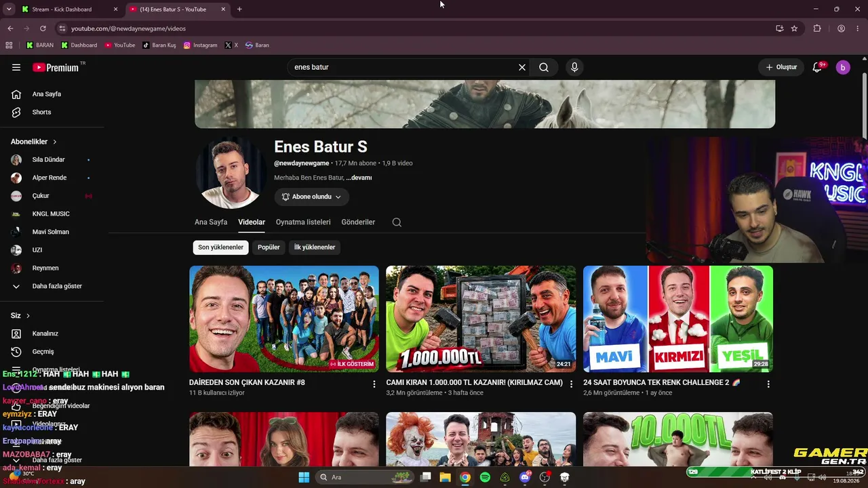Expand channel description with ...devamı
This screenshot has width=868, height=488.
click(359, 178)
